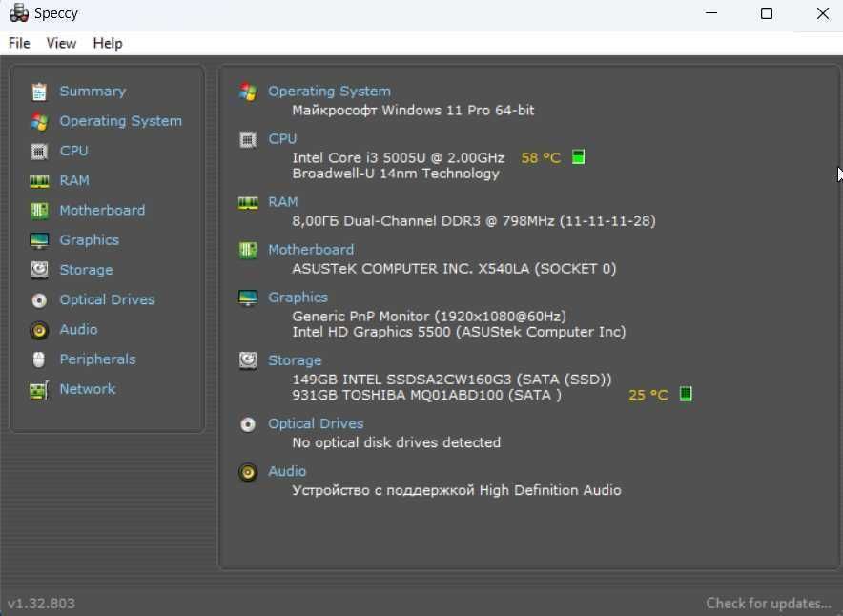Click the Optical Drives heading in main panel
The image size is (843, 616).
(316, 424)
